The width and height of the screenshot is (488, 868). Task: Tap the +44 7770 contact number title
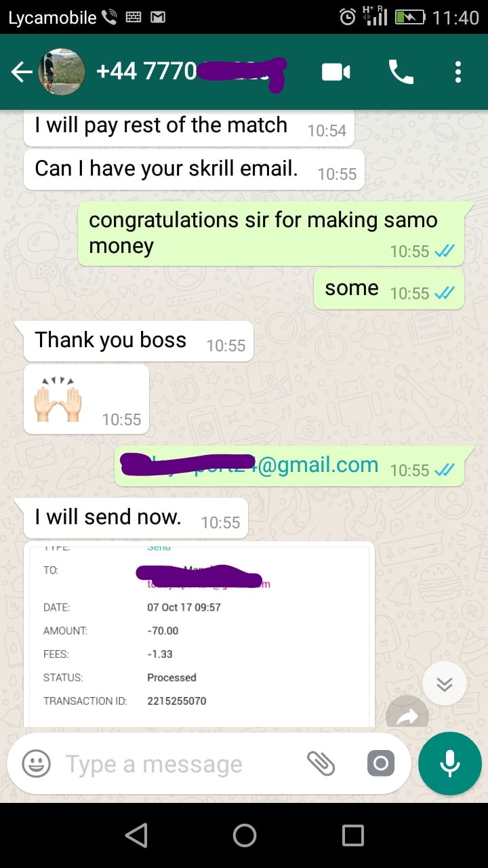(190, 71)
